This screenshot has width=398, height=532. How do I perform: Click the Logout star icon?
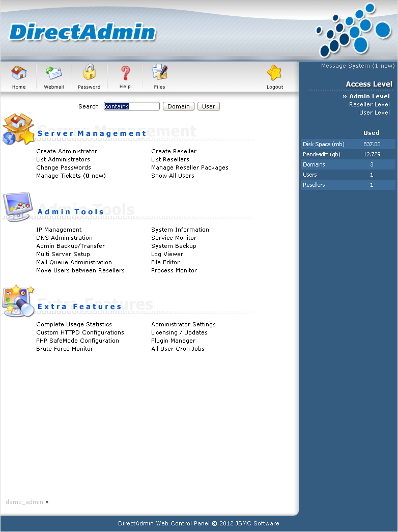pos(274,73)
